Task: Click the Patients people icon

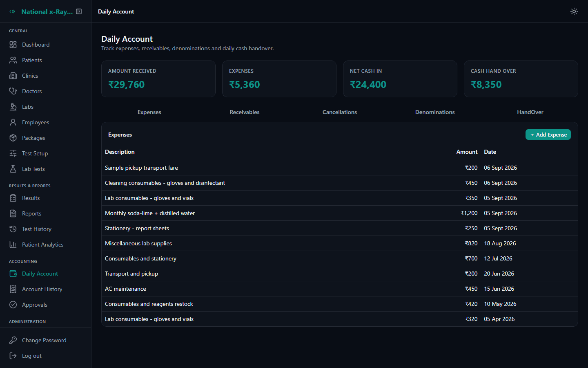Action: point(13,60)
